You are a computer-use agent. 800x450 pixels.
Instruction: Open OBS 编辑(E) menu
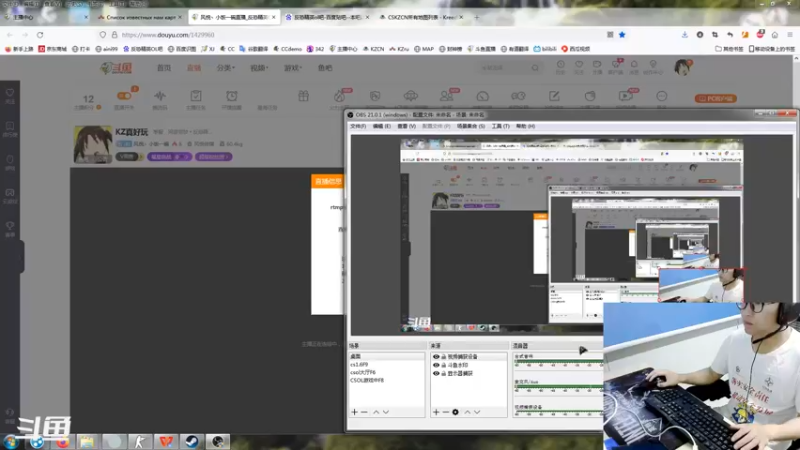click(x=382, y=126)
